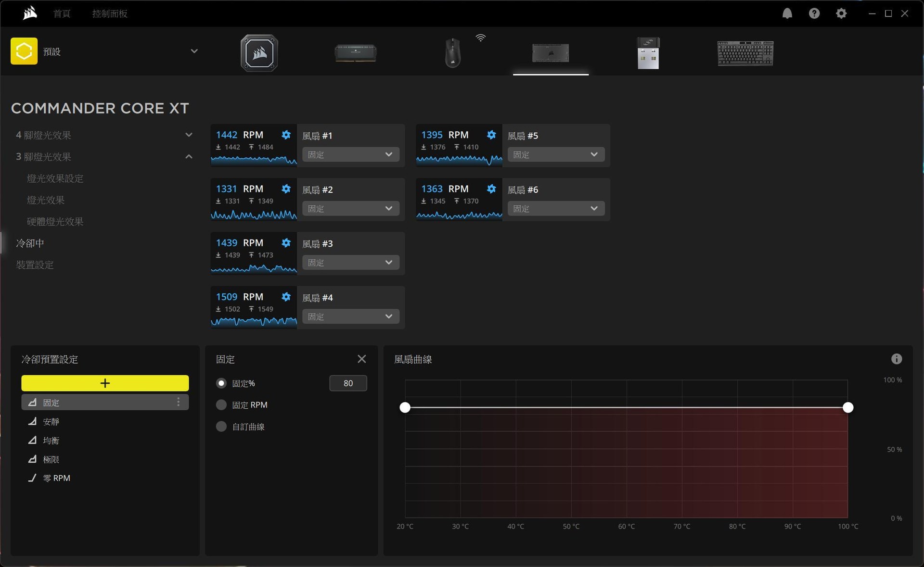Select the 固定 RPM radio option
This screenshot has height=567, width=924.
(x=221, y=405)
